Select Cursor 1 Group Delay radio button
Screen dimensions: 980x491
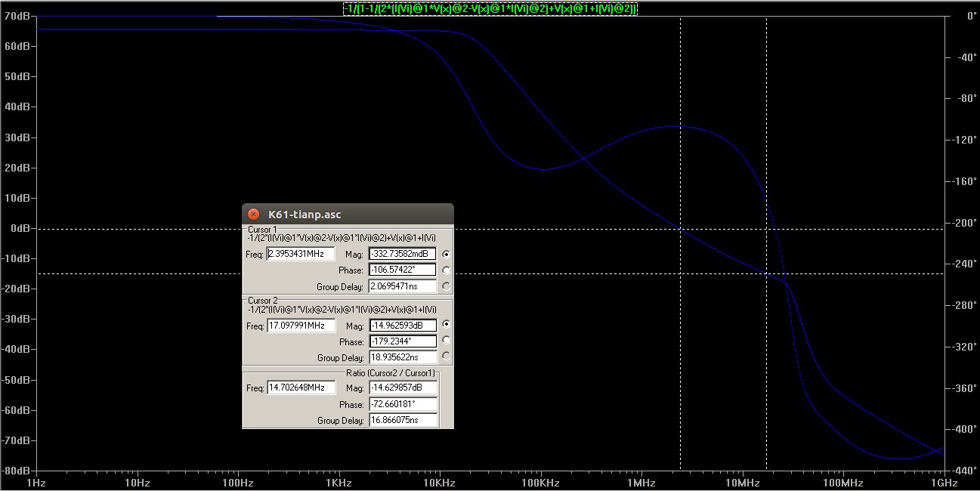tap(447, 286)
